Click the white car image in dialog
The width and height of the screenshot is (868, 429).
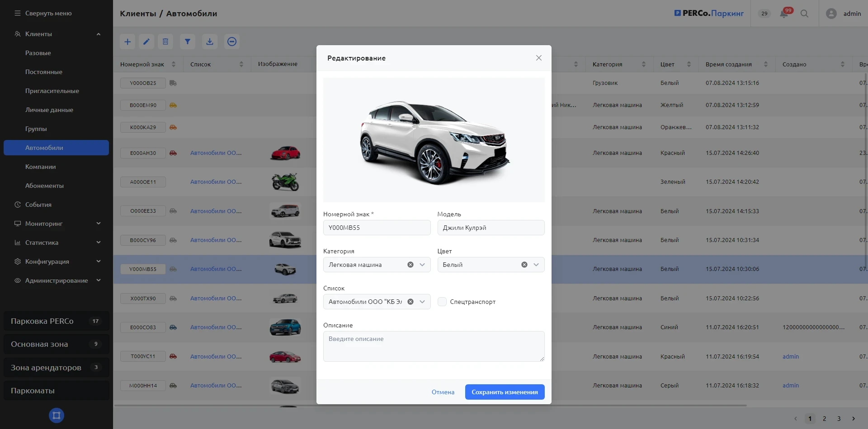pyautogui.click(x=434, y=140)
